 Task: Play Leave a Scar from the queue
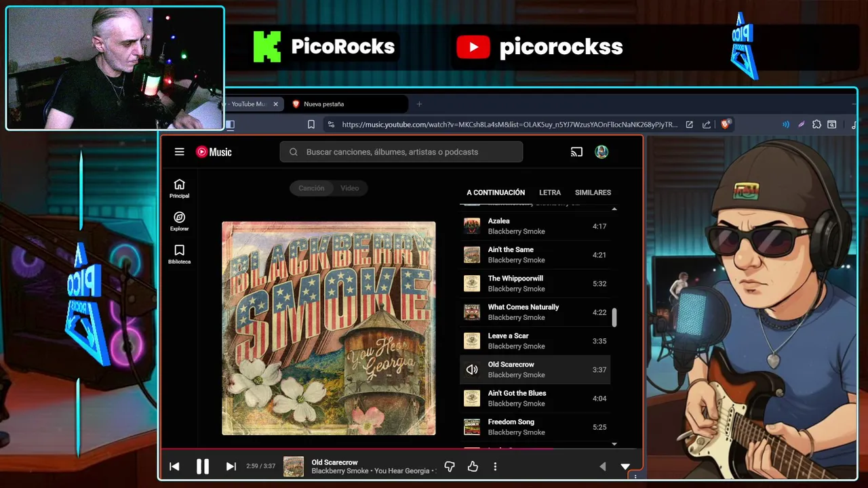point(535,341)
